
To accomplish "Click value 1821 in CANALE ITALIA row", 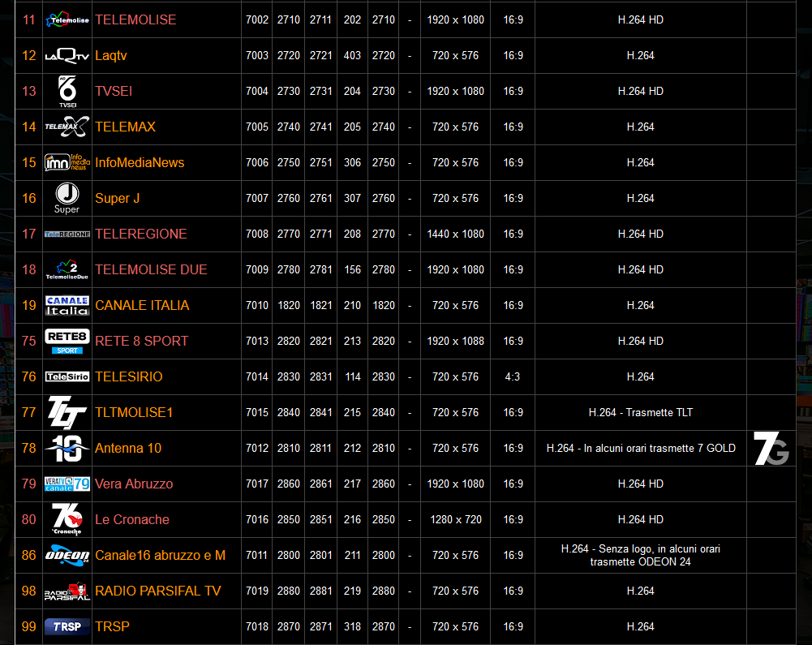I will click(x=321, y=306).
